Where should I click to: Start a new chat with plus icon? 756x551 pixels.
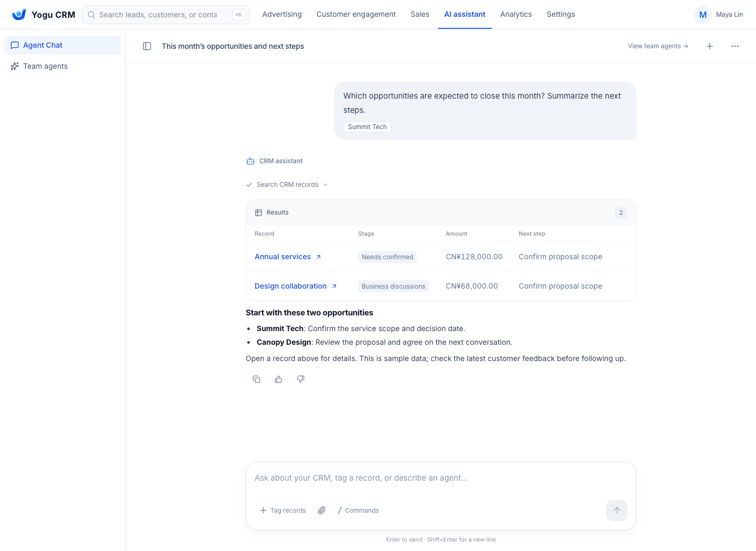[x=710, y=46]
